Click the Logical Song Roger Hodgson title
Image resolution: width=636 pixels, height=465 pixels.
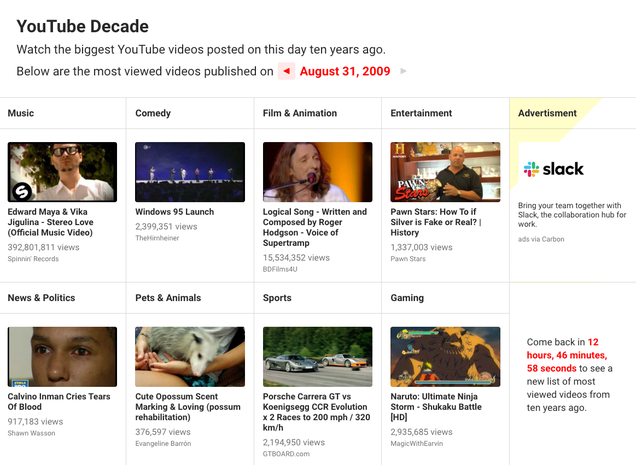point(315,227)
